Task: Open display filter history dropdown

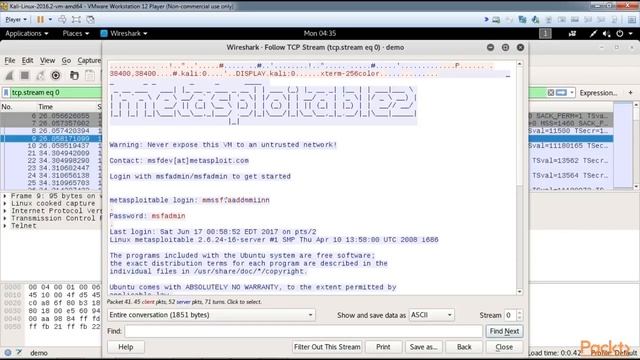Action: click(571, 93)
